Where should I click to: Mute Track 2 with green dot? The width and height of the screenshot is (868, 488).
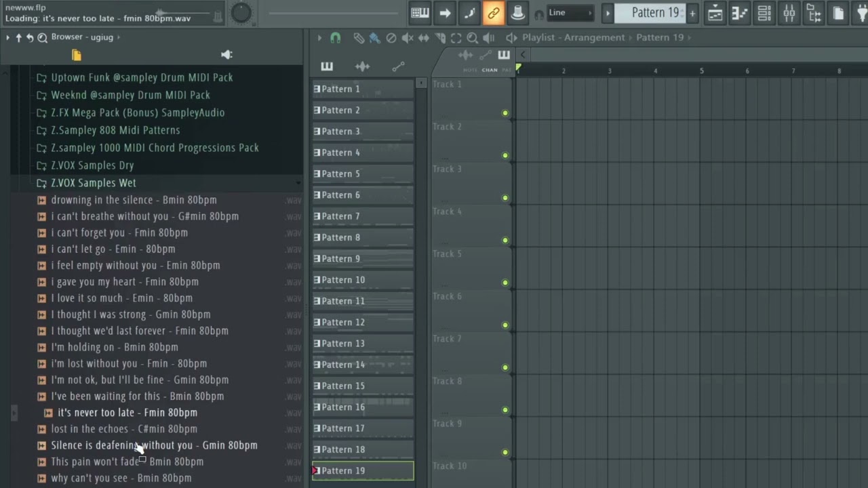[505, 156]
